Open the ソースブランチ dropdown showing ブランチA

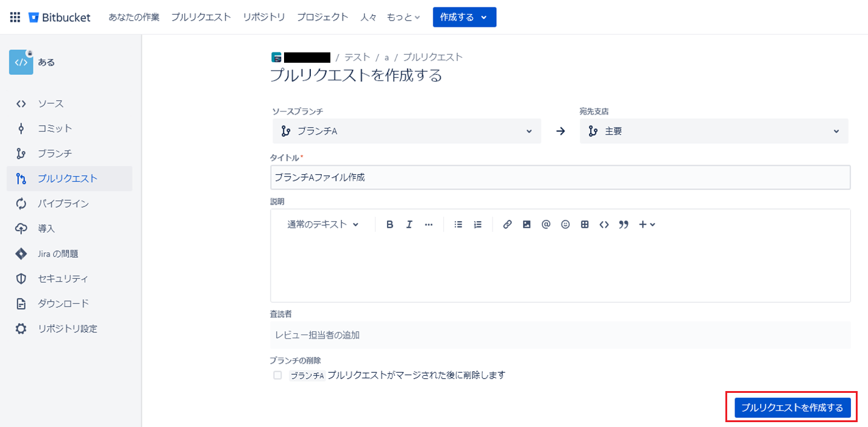pos(407,131)
